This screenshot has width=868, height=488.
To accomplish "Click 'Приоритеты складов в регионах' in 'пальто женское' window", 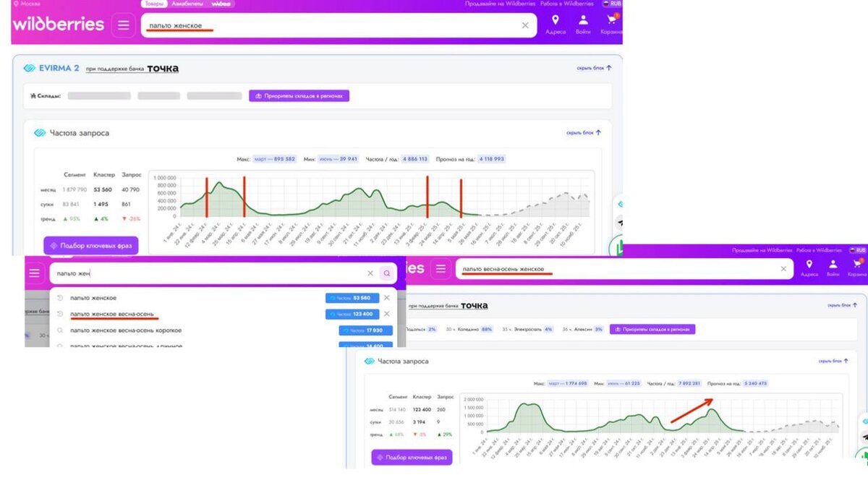I will click(x=299, y=95).
